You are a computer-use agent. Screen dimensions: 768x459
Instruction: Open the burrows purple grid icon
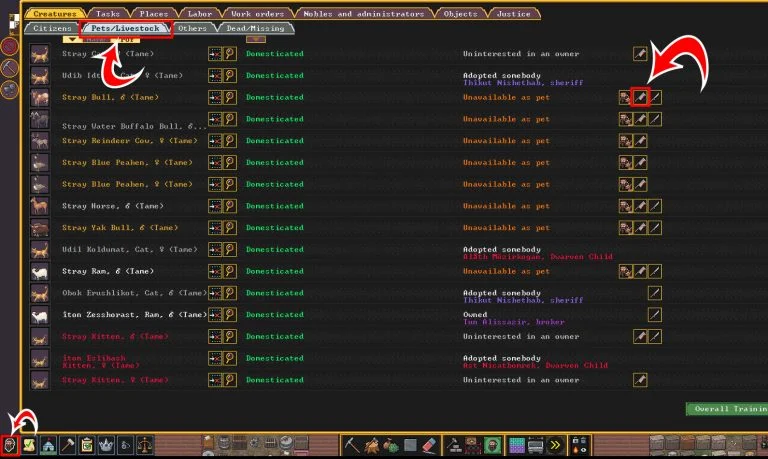pyautogui.click(x=516, y=445)
